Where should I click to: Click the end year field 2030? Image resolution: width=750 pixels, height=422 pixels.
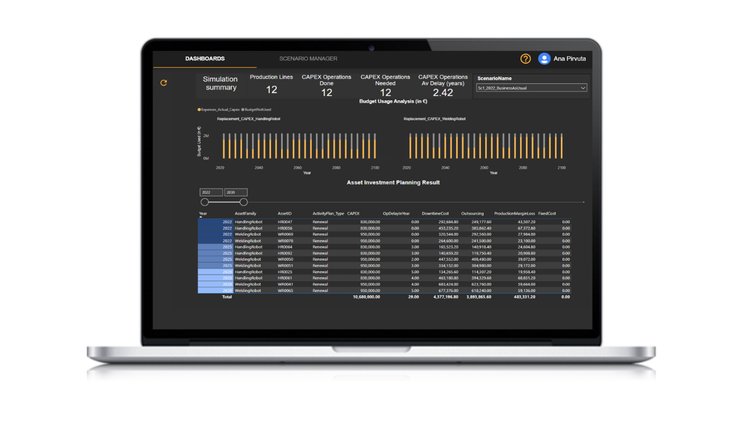click(x=236, y=192)
